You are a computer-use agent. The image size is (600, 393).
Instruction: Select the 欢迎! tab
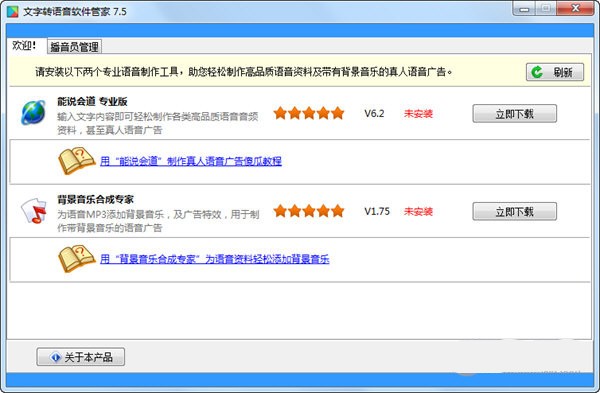24,46
